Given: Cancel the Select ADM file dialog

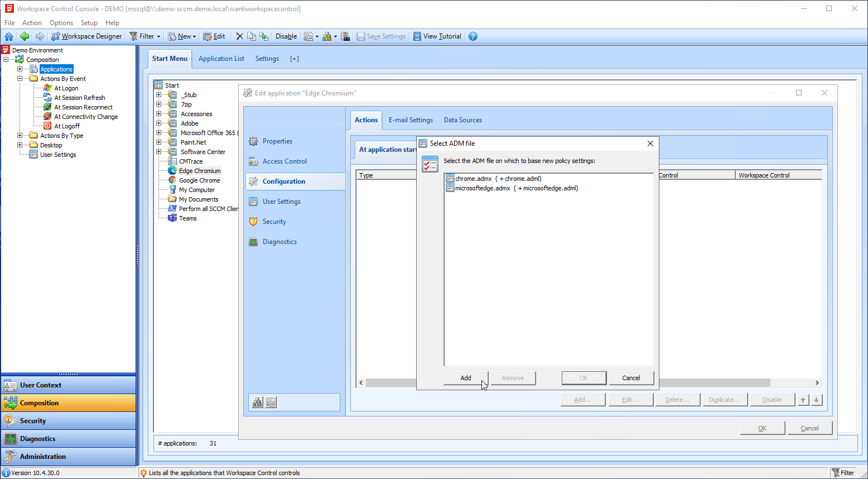Looking at the screenshot, I should (x=631, y=378).
